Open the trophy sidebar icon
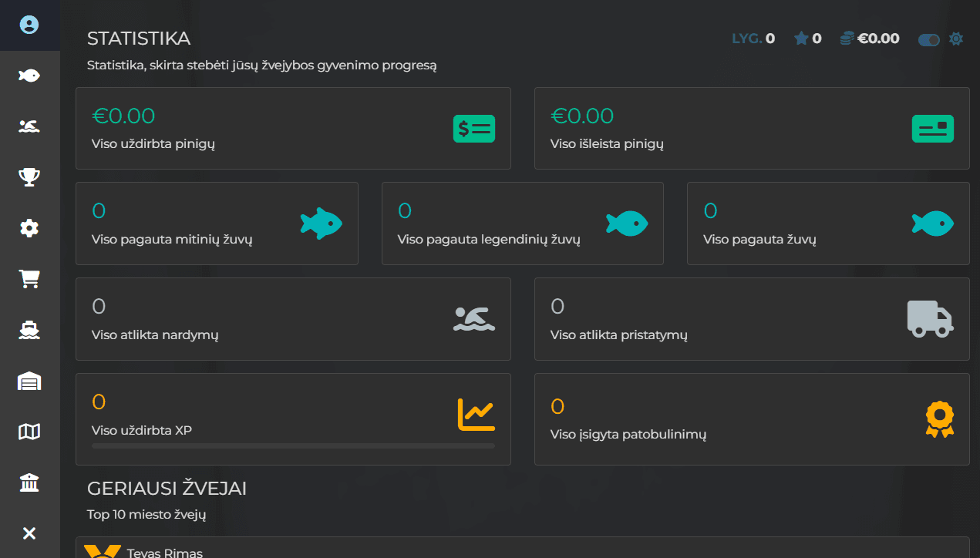The image size is (980, 558). point(29,177)
